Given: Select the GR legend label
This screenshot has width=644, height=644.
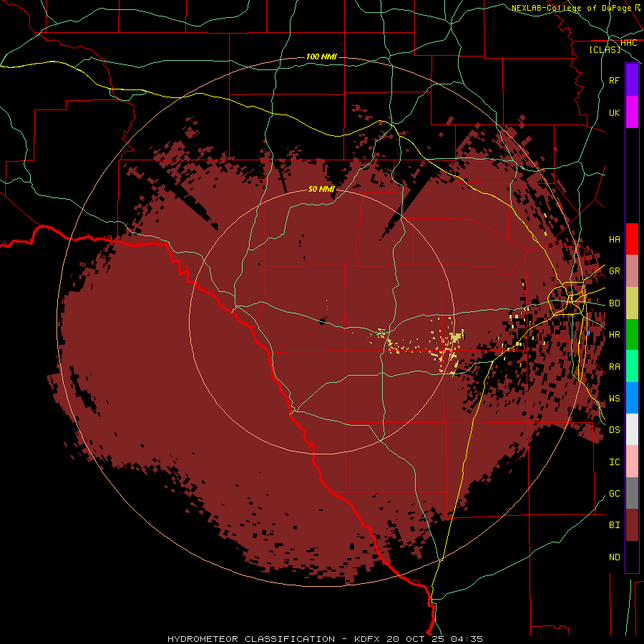Looking at the screenshot, I should click(615, 271).
